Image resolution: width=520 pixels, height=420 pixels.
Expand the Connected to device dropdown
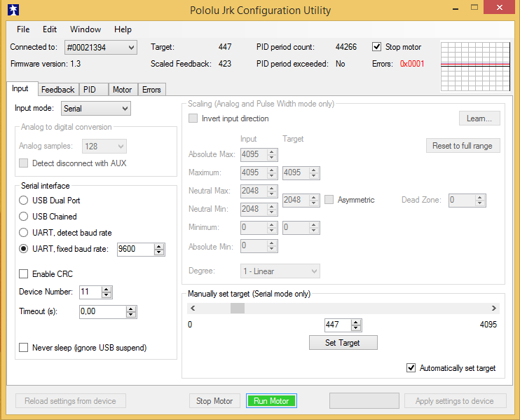point(131,48)
